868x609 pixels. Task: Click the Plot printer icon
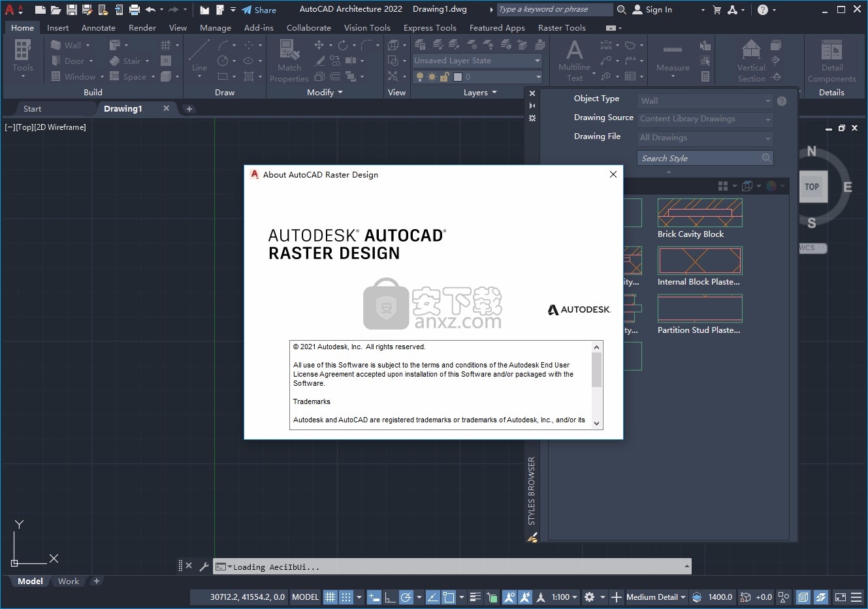[x=135, y=10]
